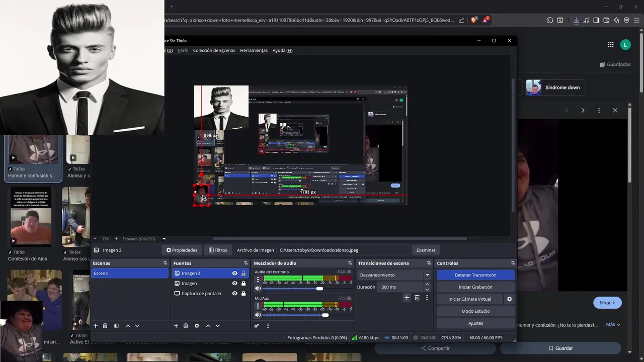Click Mirar button in browser image panel
The width and height of the screenshot is (644, 362).
click(607, 303)
